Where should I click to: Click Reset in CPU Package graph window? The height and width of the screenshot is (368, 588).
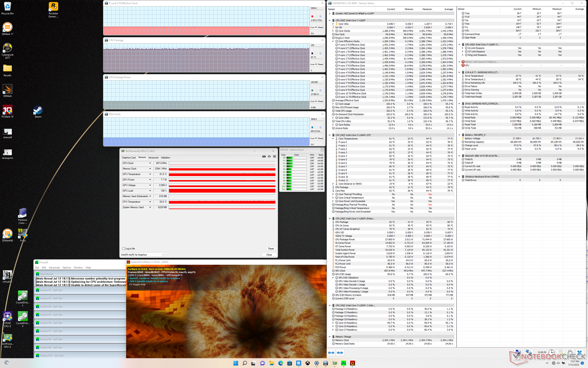coord(321,64)
